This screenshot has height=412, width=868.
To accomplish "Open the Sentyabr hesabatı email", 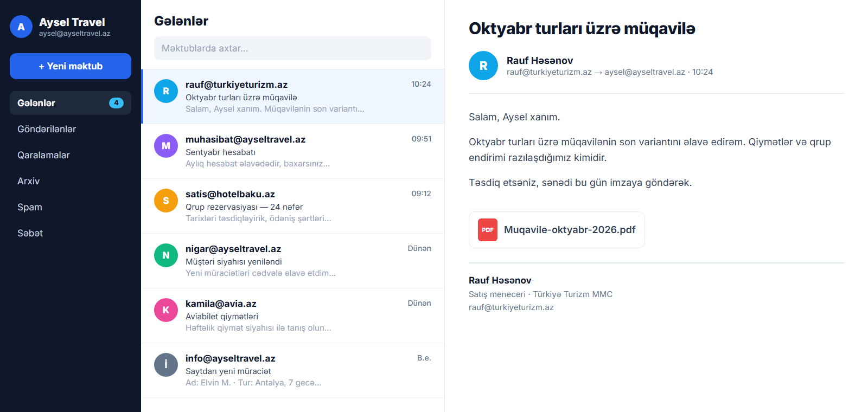I will pyautogui.click(x=293, y=151).
